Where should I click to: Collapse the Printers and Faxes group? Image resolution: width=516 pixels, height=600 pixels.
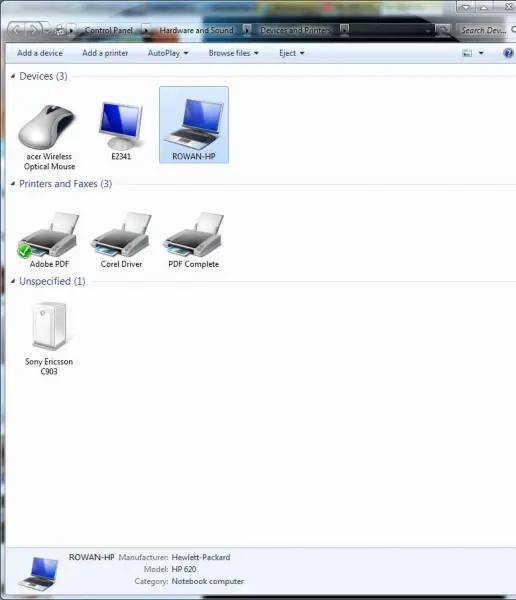[13, 184]
